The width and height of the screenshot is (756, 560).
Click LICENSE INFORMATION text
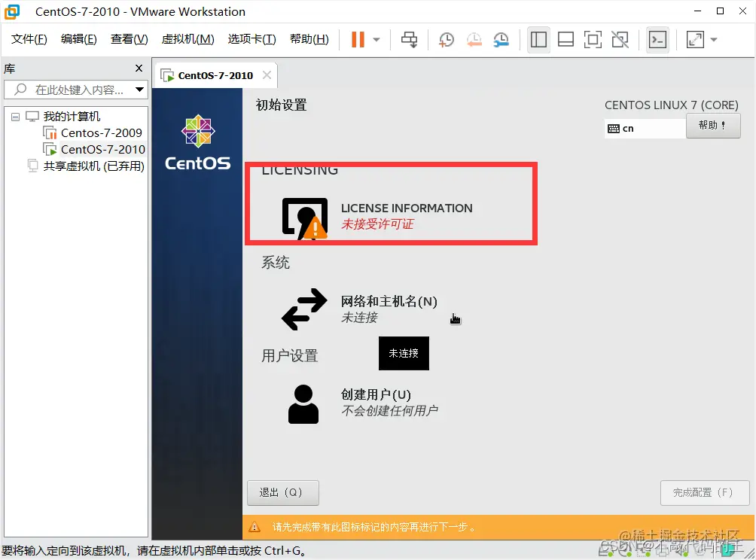point(407,208)
